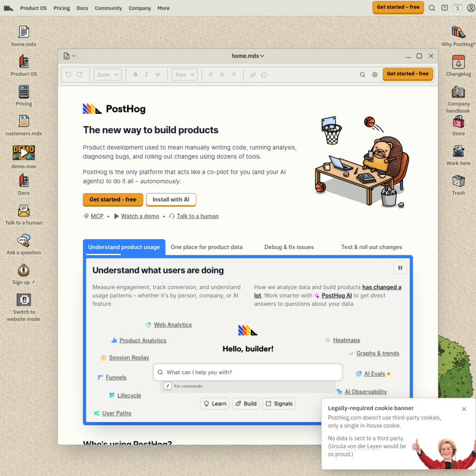Open the Heatmaps link
The height and width of the screenshot is (476, 476).
pyautogui.click(x=346, y=340)
